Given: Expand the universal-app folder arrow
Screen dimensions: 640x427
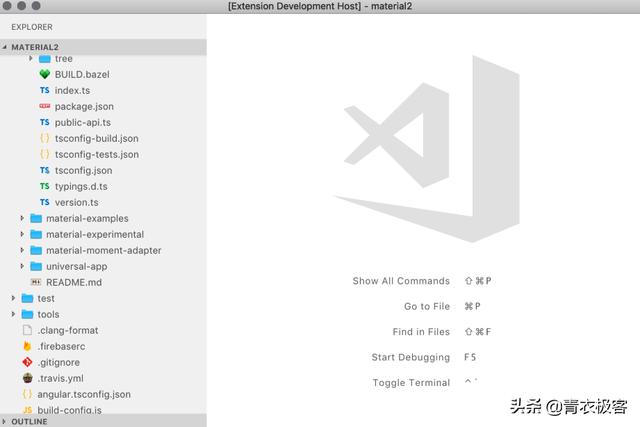Looking at the screenshot, I should pos(22,266).
